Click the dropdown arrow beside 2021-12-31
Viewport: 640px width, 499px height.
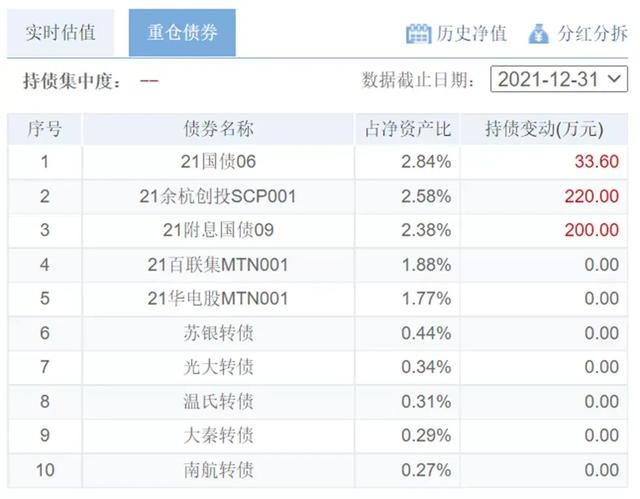coord(614,78)
